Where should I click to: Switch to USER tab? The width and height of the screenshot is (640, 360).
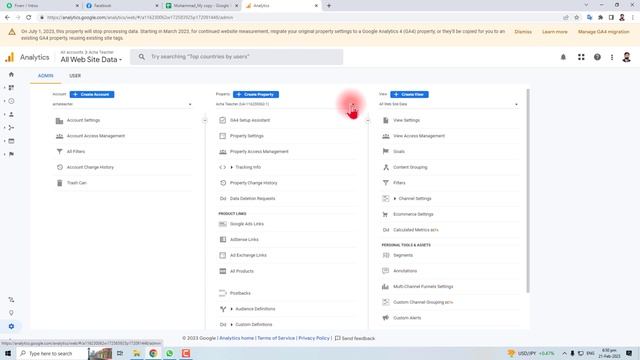(x=75, y=76)
